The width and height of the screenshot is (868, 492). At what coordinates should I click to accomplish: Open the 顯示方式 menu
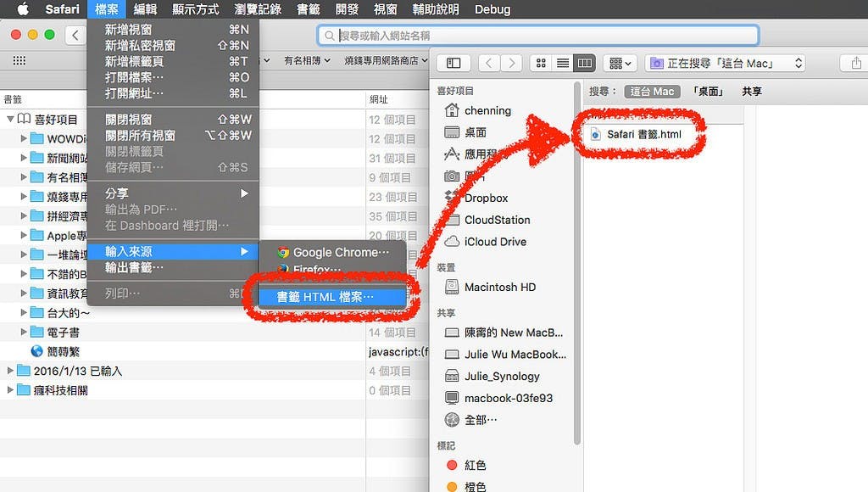click(196, 8)
